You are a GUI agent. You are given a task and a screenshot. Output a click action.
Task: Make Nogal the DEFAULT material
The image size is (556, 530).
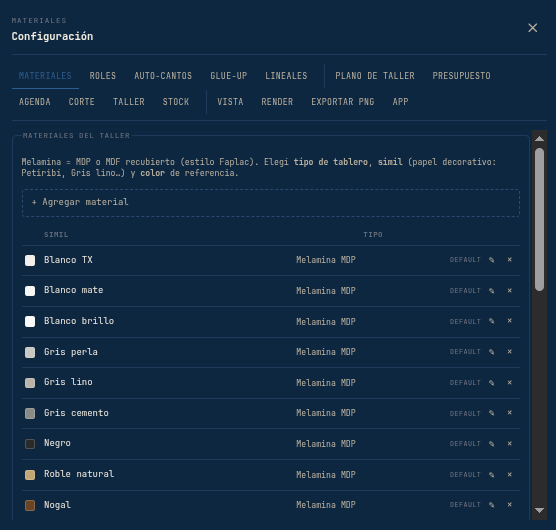465,504
